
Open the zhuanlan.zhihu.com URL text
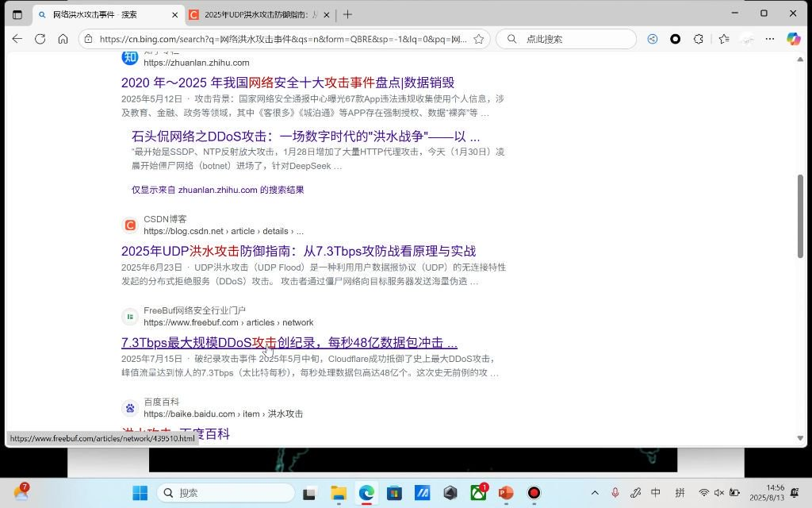coord(197,63)
